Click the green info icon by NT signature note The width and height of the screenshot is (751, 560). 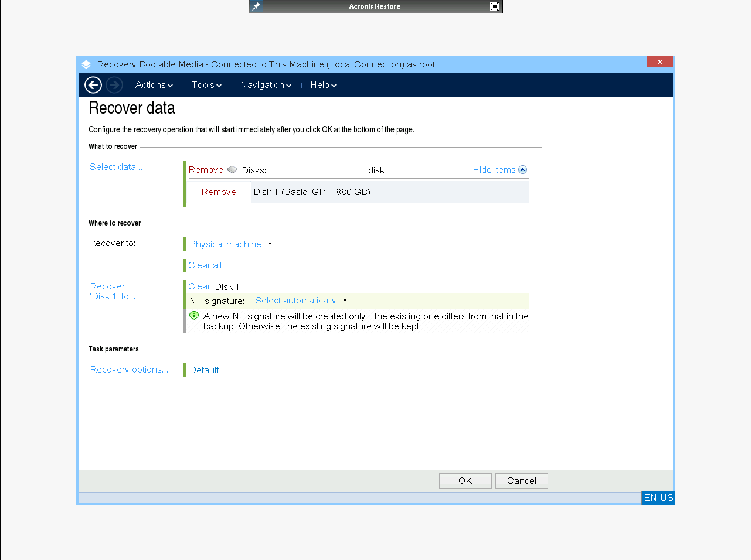pyautogui.click(x=194, y=315)
